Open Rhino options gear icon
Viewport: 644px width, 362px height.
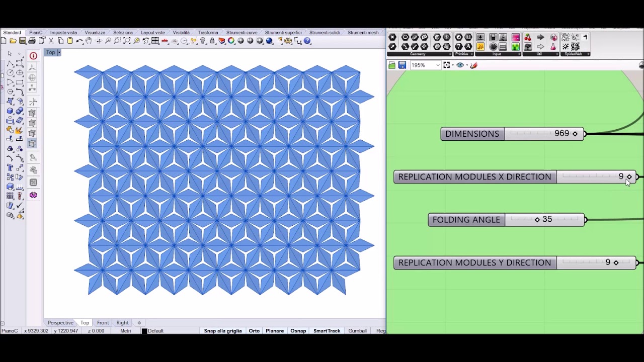(x=287, y=41)
